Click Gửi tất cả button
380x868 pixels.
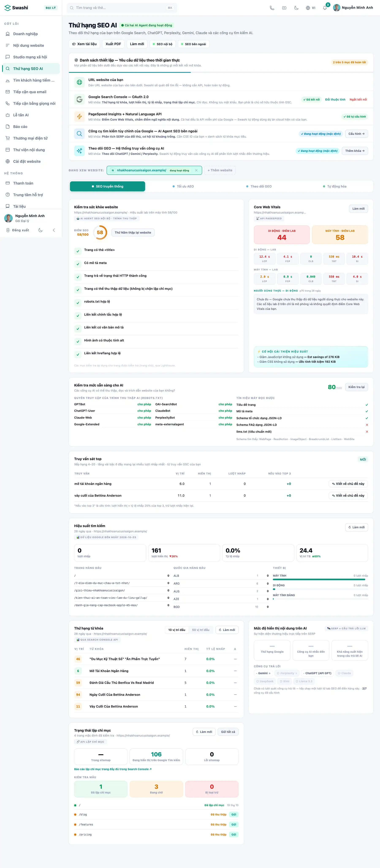pyautogui.click(x=228, y=732)
